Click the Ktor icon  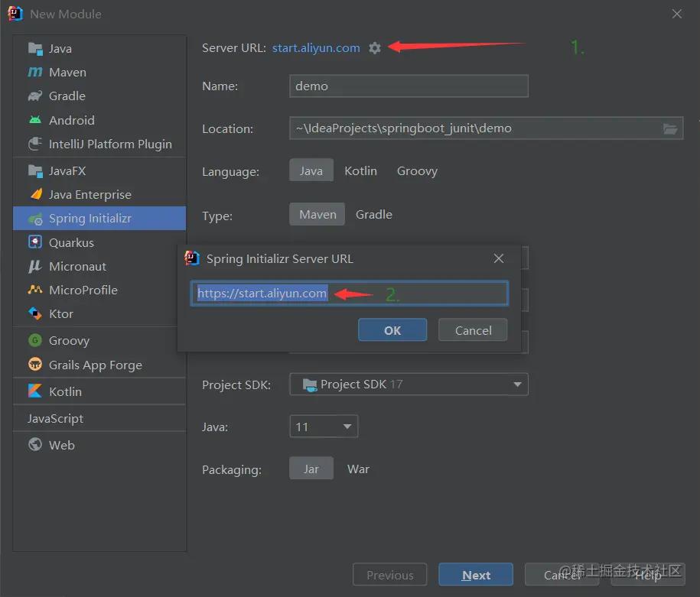[x=35, y=313]
